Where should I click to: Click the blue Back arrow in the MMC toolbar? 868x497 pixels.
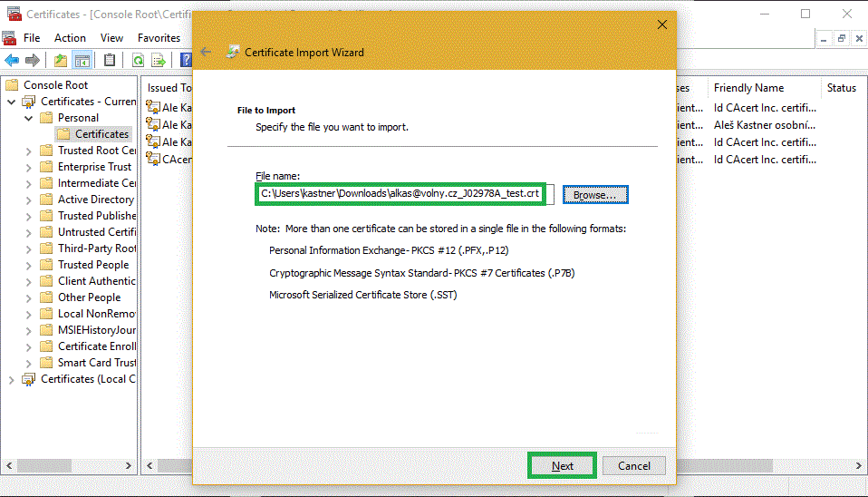coord(11,61)
